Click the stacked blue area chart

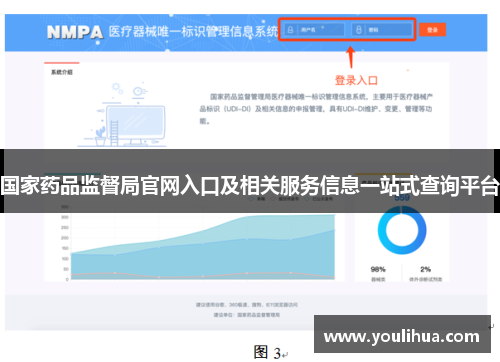[x=203, y=247]
